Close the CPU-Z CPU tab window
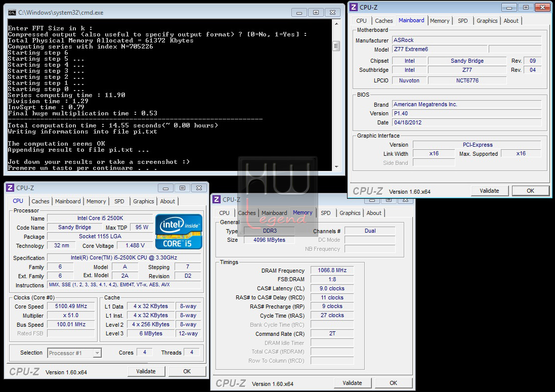The width and height of the screenshot is (555, 392). tap(199, 188)
